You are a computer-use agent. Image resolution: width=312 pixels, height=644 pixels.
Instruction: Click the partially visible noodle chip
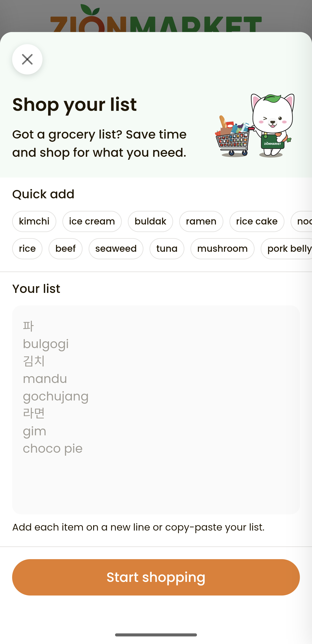[x=304, y=221]
